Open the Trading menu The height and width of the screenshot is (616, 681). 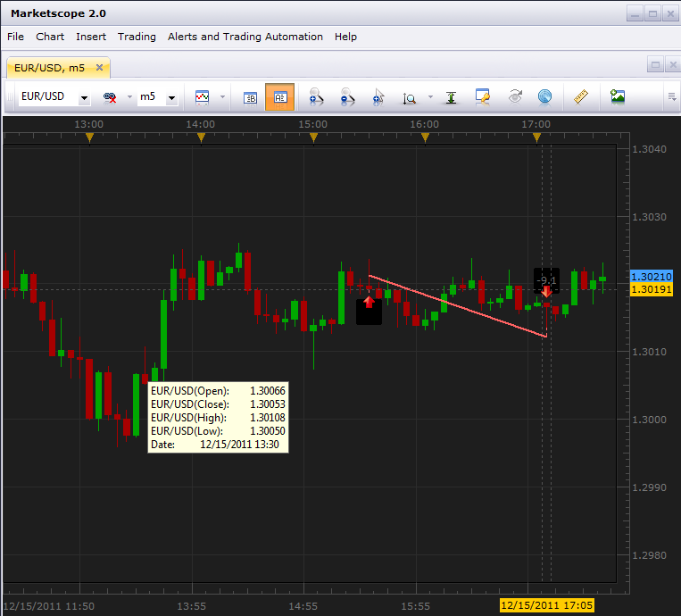coord(137,37)
